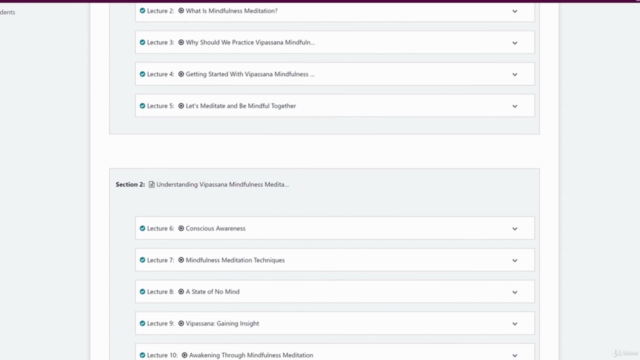Image resolution: width=640 pixels, height=360 pixels.
Task: Expand Lecture 4 Getting Started chevron
Action: 515,75
